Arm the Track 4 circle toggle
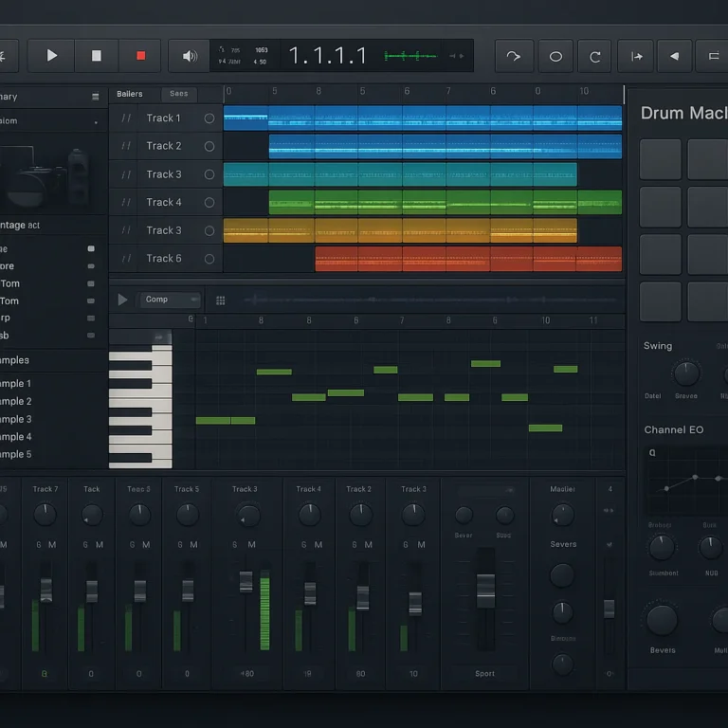Viewport: 728px width, 728px height. [209, 203]
